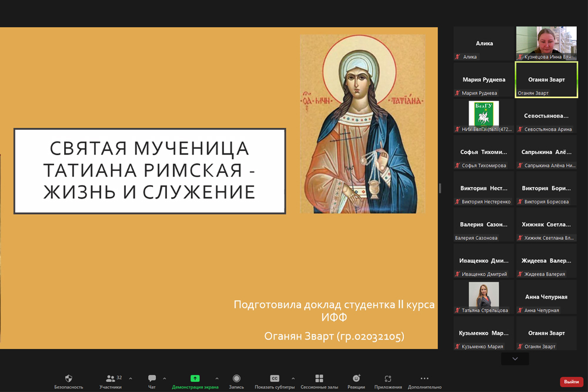Open the More (Дополнительно) menu

tap(425, 379)
